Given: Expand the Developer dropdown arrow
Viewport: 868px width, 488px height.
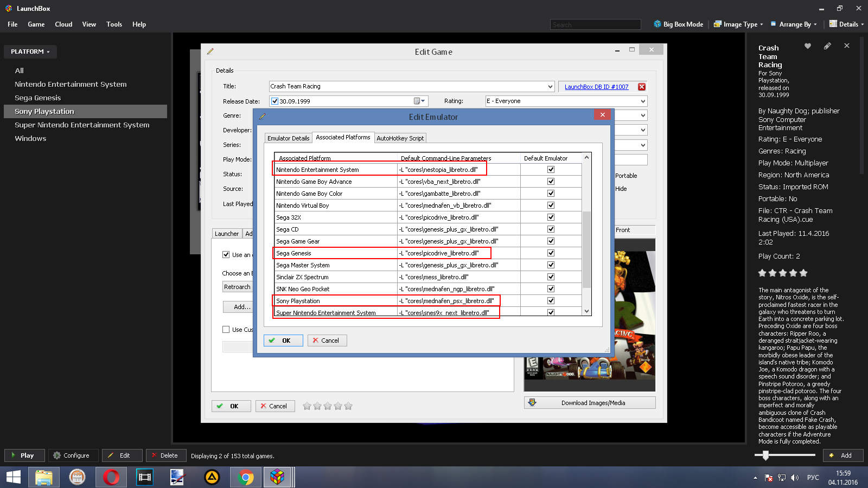Looking at the screenshot, I should tap(643, 130).
